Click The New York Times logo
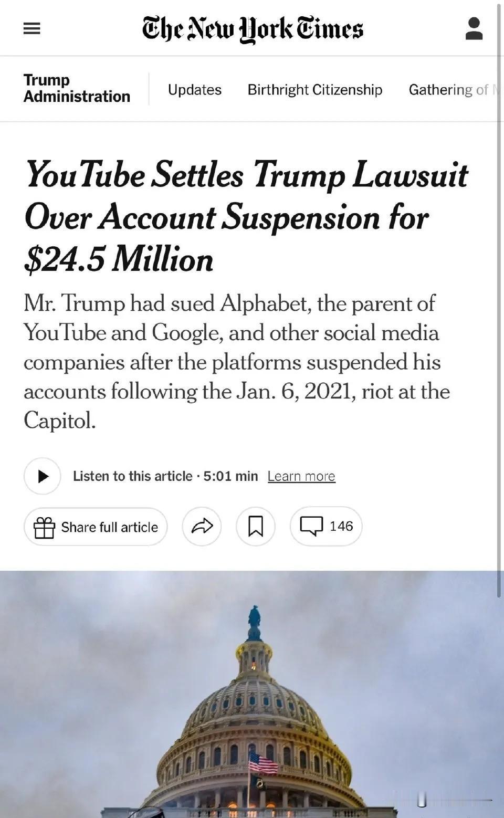Image resolution: width=504 pixels, height=818 pixels. pyautogui.click(x=253, y=28)
